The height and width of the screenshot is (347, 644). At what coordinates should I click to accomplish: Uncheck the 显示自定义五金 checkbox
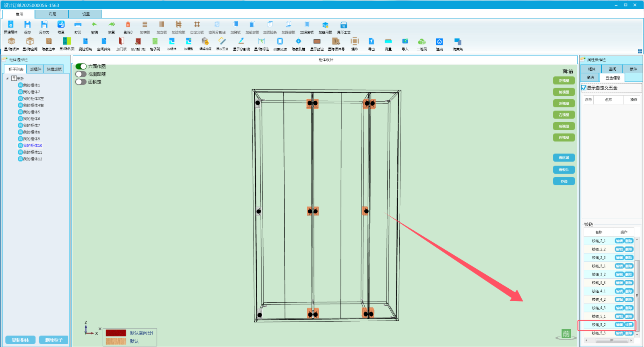click(584, 88)
